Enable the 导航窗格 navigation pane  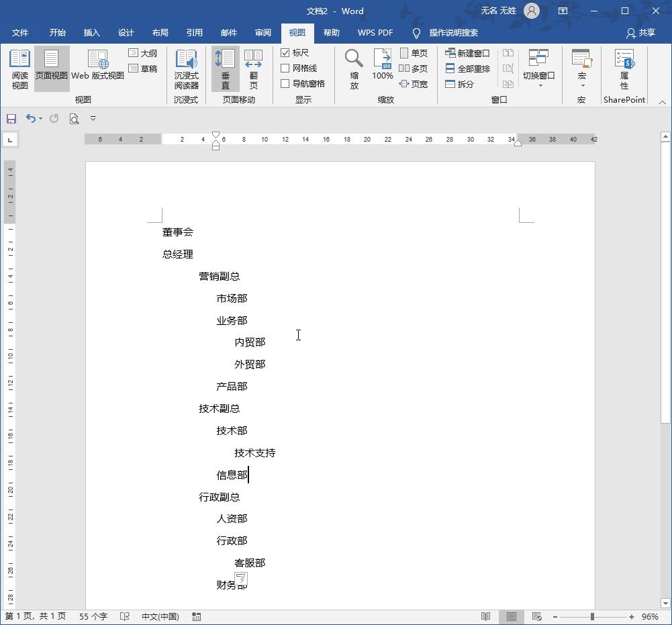click(285, 83)
